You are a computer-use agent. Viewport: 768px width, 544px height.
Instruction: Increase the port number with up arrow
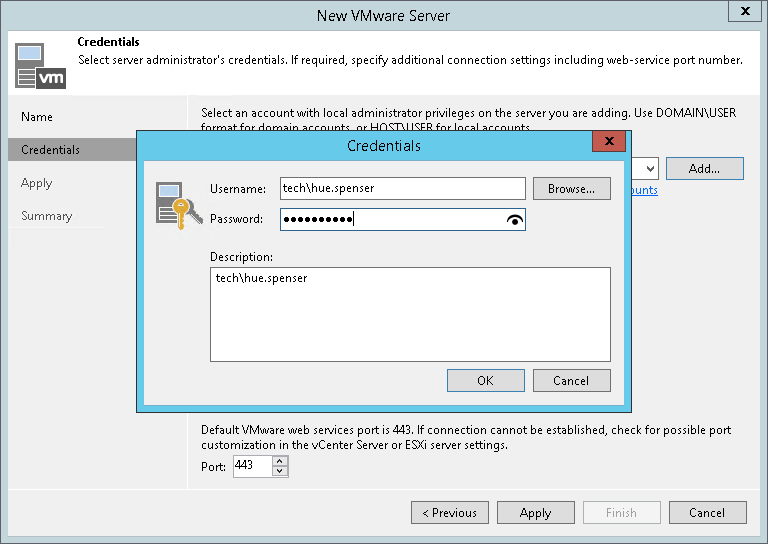(280, 461)
